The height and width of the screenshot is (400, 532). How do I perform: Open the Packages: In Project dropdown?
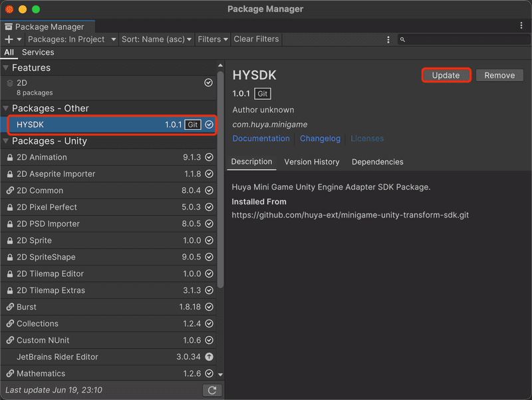click(71, 39)
